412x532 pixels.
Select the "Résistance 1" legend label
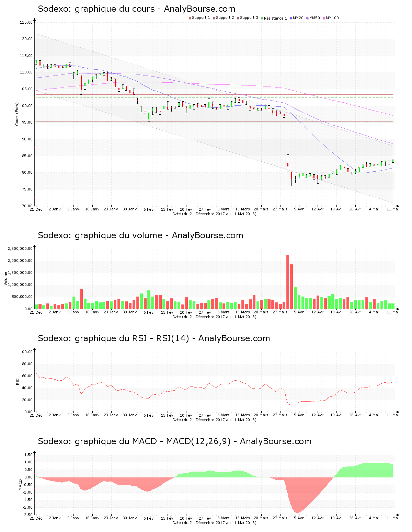click(275, 18)
